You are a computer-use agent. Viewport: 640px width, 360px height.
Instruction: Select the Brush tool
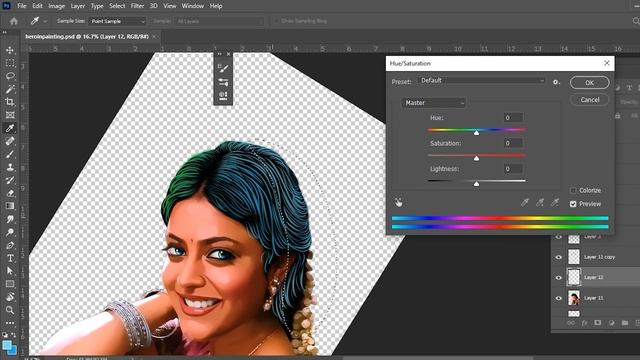point(10,154)
